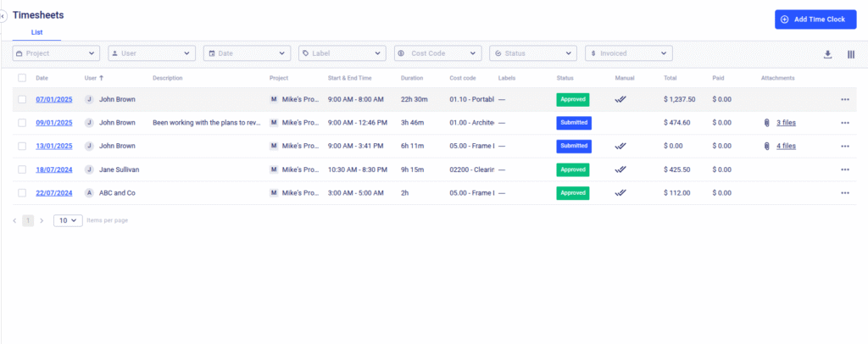The width and height of the screenshot is (868, 344).
Task: Download the timesheets with the export icon
Action: 827,54
